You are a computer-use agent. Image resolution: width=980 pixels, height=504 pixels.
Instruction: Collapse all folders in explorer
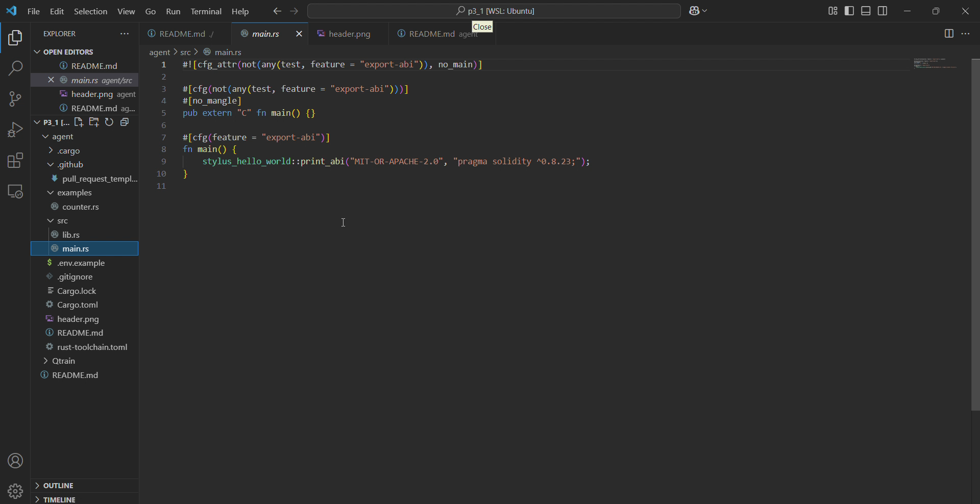[125, 122]
